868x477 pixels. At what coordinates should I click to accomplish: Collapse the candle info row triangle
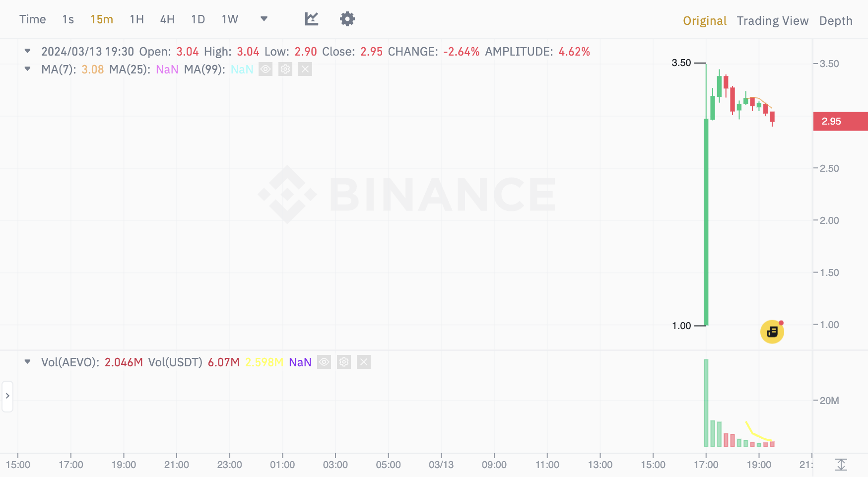(28, 51)
